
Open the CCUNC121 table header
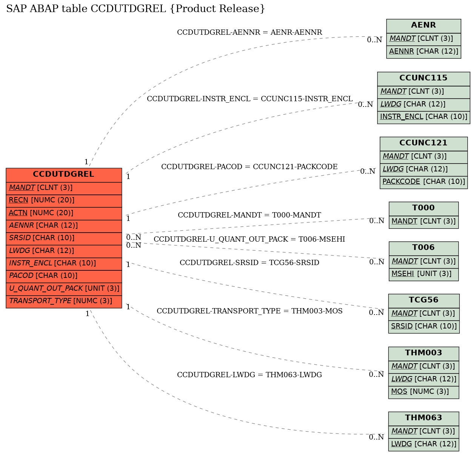(424, 143)
